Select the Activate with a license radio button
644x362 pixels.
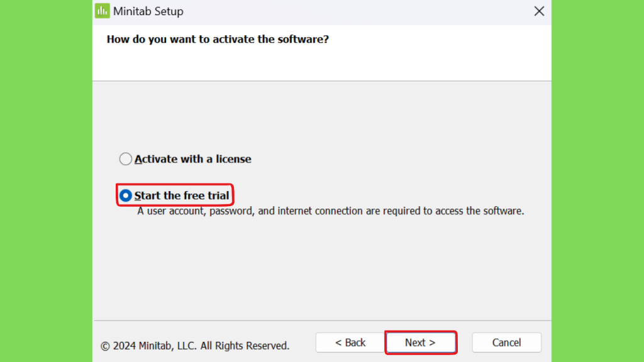pyautogui.click(x=126, y=159)
